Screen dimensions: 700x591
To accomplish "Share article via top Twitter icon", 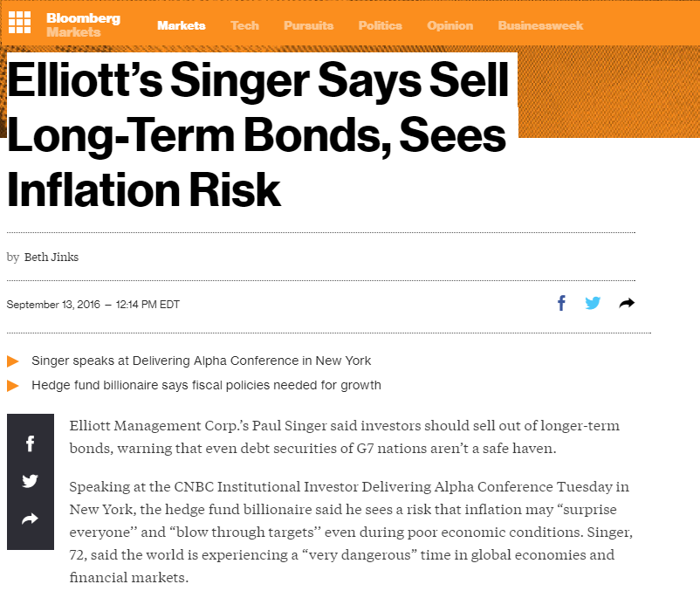I will [x=593, y=303].
